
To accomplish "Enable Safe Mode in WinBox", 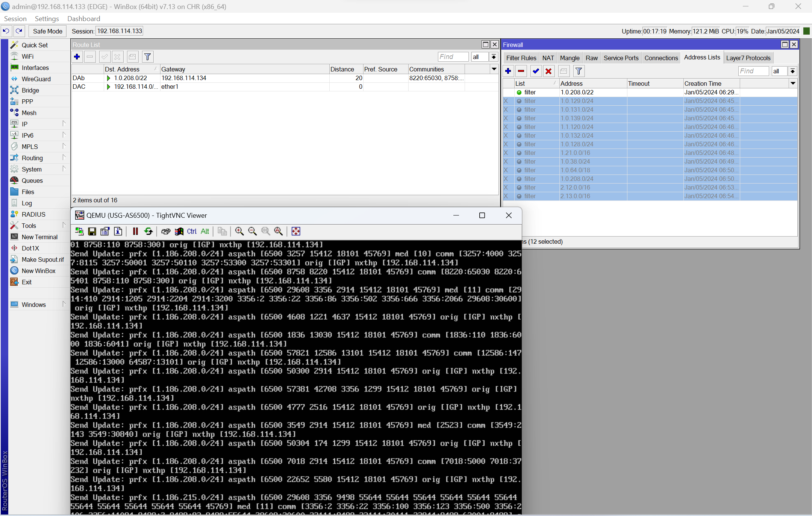I will tap(47, 31).
